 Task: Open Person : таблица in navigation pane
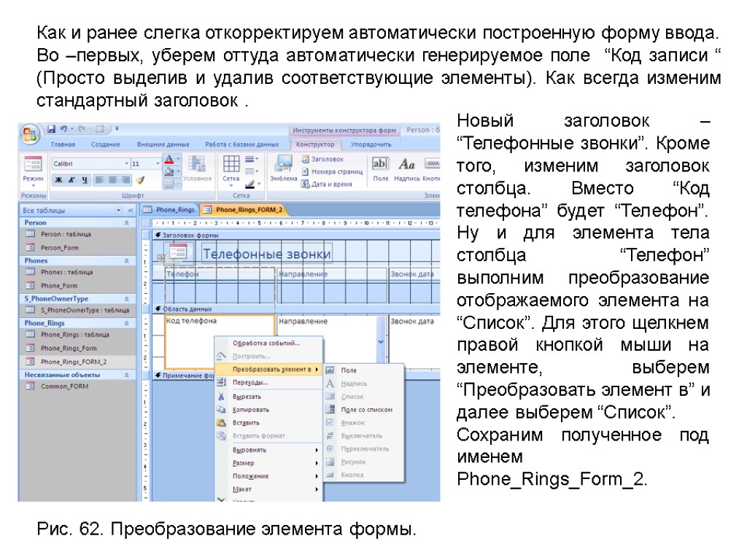pos(77,234)
